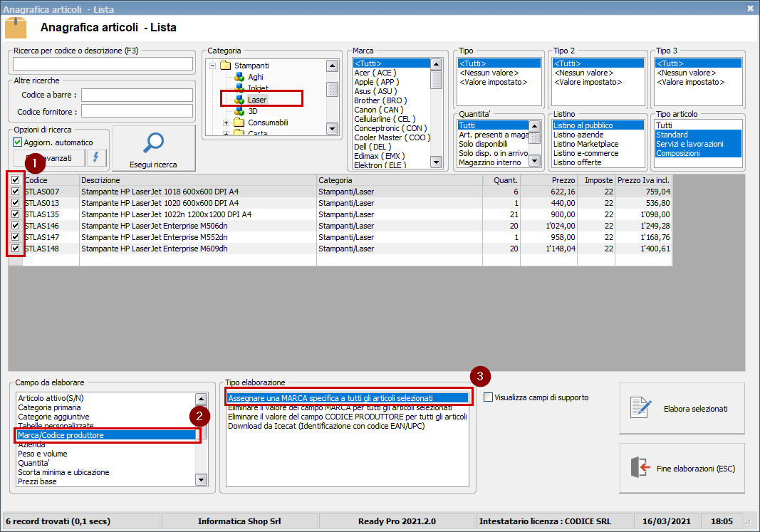
Task: Select Eliminare CODICE PRODUTTORE elaboration option
Action: (x=348, y=417)
